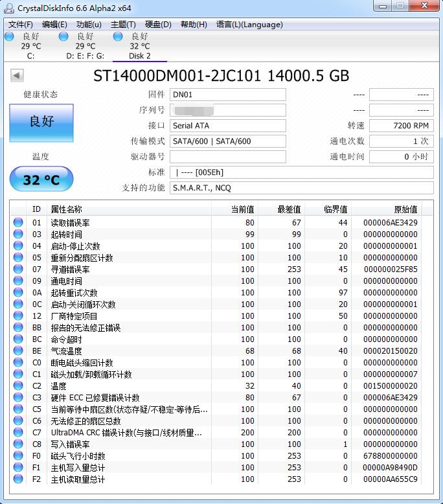Click the 固件 field showing DN01
Screen dimensions: 443x504
point(227,95)
